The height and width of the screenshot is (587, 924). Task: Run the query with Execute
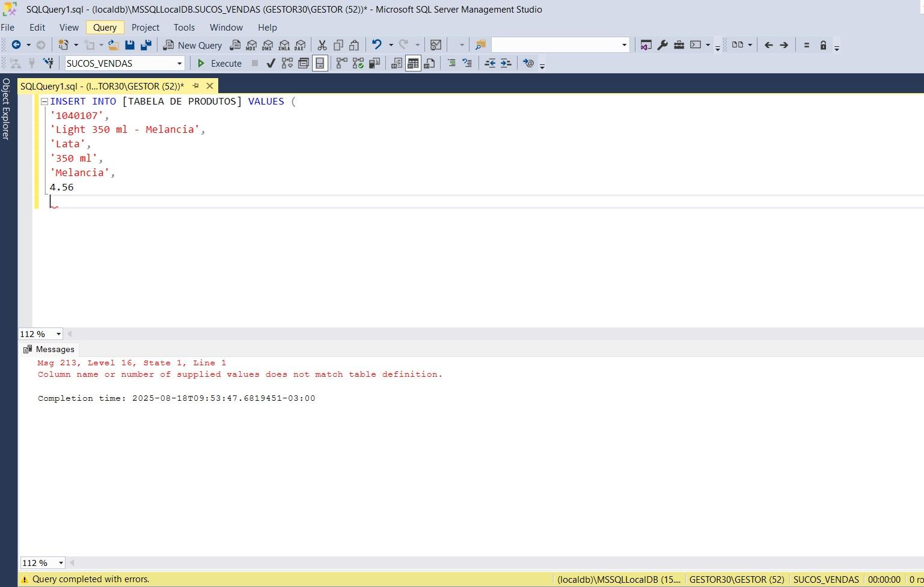tap(219, 63)
